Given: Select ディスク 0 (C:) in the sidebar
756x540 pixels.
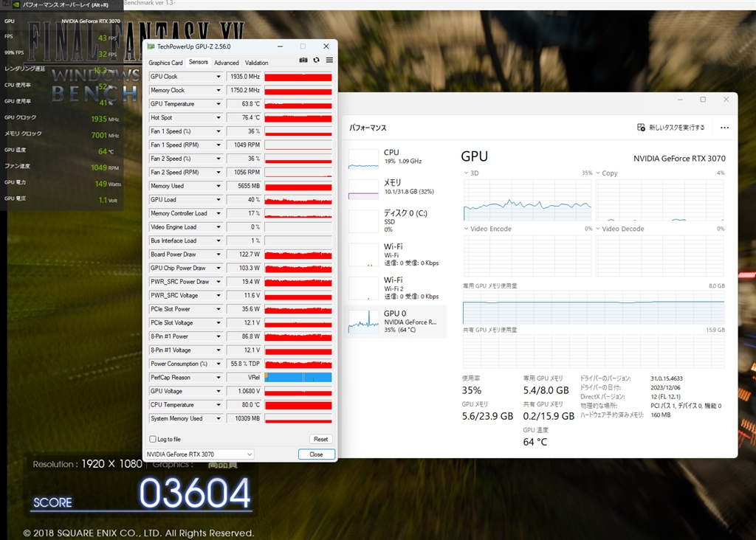Looking at the screenshot, I should tap(394, 221).
